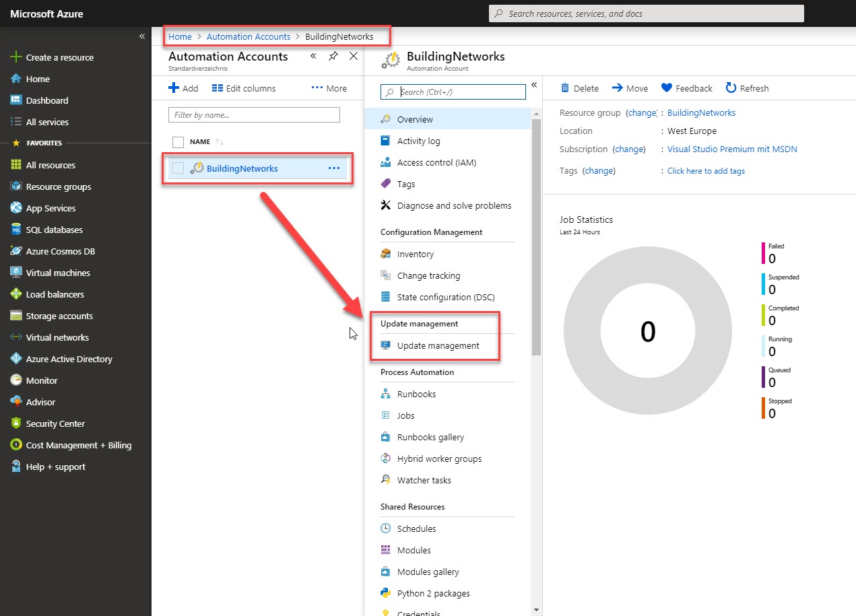The width and height of the screenshot is (856, 616).
Task: Open Azure Cosmos DB
Action: pyautogui.click(x=61, y=251)
